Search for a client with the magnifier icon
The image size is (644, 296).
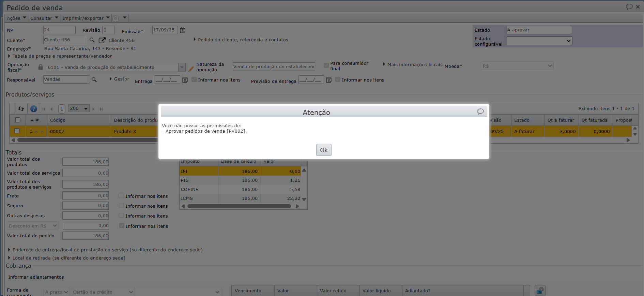(92, 40)
